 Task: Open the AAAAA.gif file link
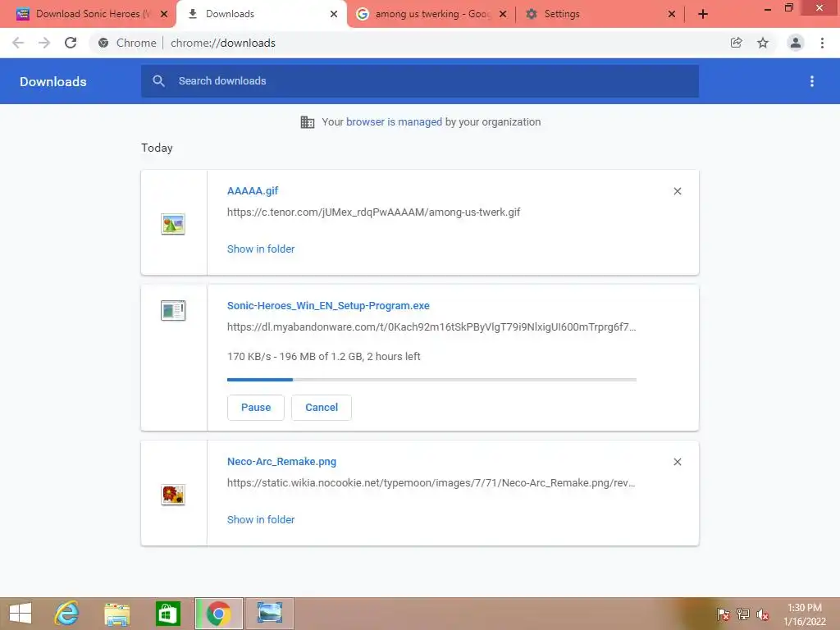coord(253,190)
